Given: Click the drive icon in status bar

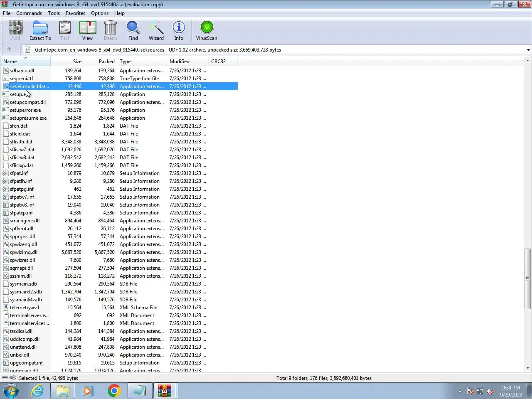Looking at the screenshot, I should click(x=5, y=378).
